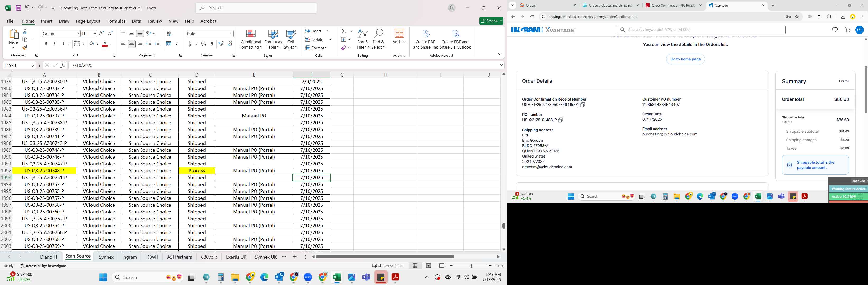Click the Excel title bar Search box
Screen dimensions: 868x285
tap(256, 8)
